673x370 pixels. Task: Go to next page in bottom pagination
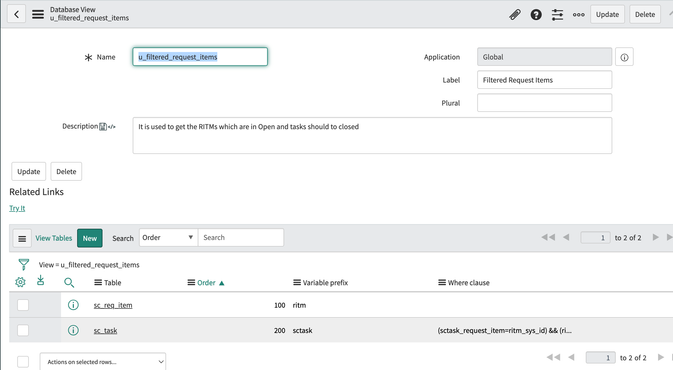click(x=661, y=357)
